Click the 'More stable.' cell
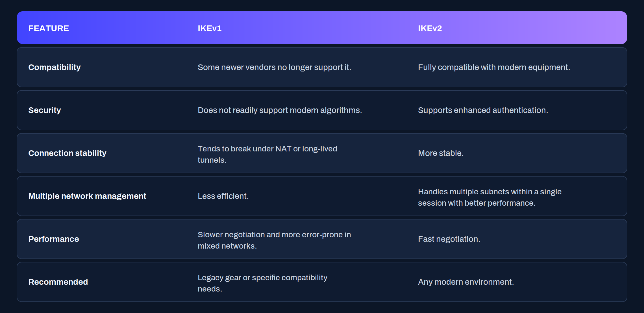This screenshot has width=644, height=313. (441, 153)
